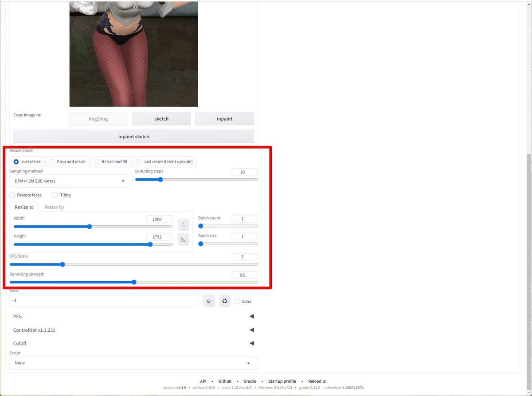This screenshot has width=532, height=396.
Task: Copy image to inpaint button
Action: click(x=225, y=118)
